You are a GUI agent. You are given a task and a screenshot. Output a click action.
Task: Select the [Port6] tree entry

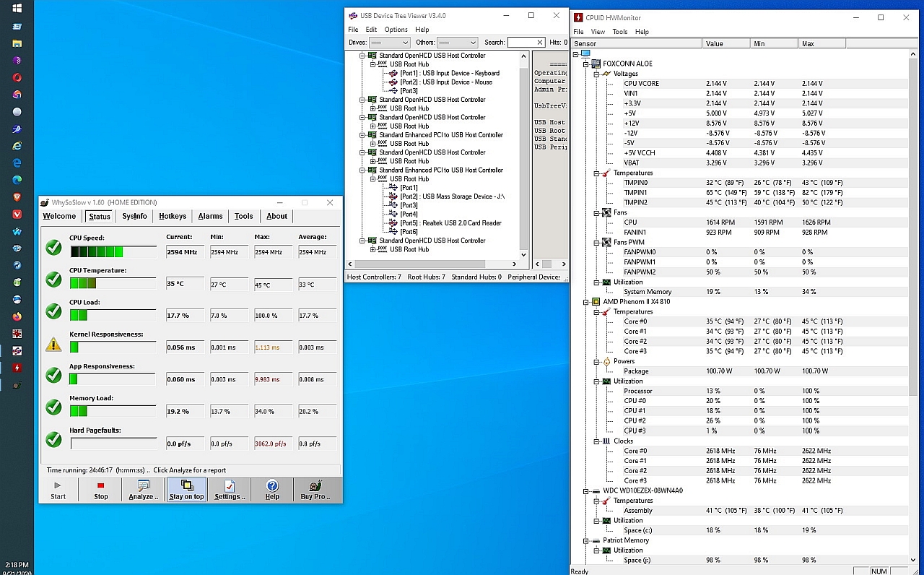coord(409,232)
